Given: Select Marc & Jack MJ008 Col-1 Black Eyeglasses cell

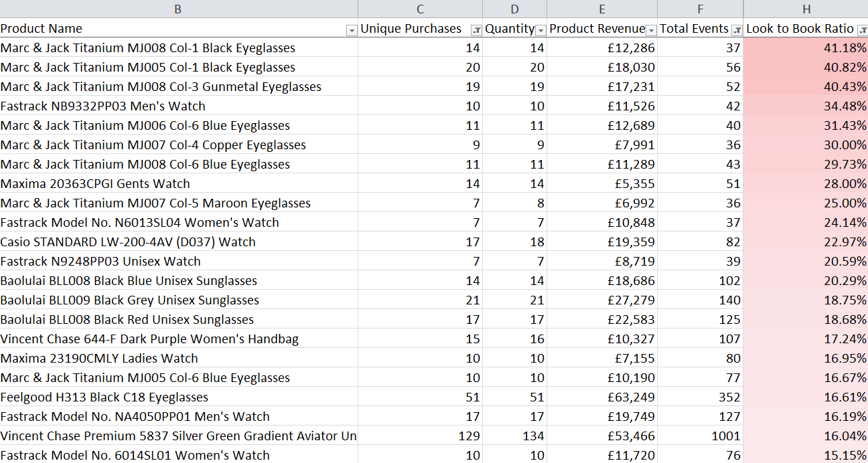Looking at the screenshot, I should tap(179, 48).
